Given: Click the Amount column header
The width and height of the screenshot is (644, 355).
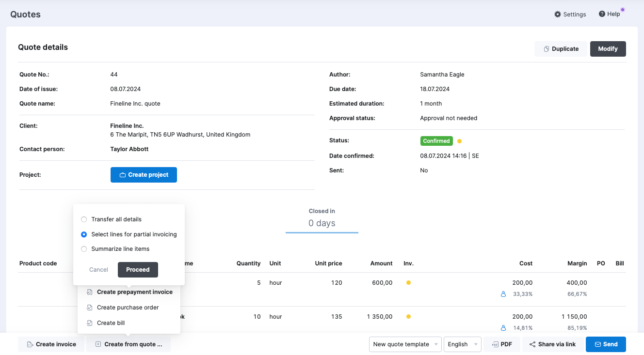Looking at the screenshot, I should coord(381,263).
